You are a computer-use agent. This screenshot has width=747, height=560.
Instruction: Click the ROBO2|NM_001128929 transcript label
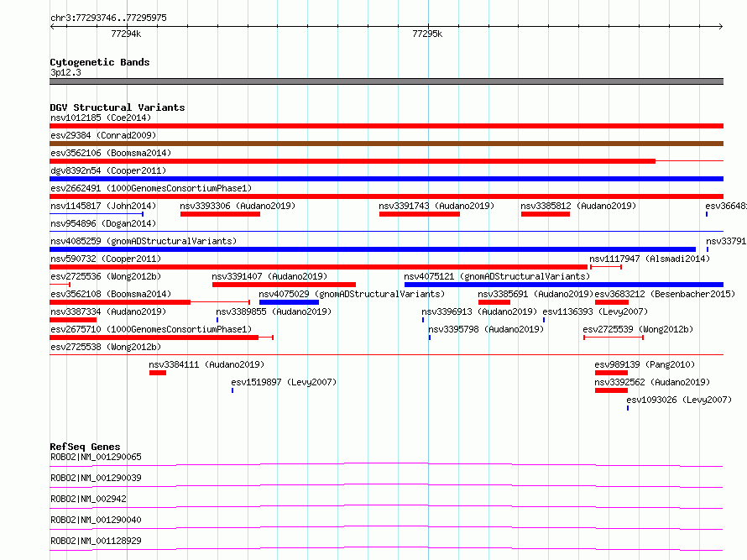(96, 541)
